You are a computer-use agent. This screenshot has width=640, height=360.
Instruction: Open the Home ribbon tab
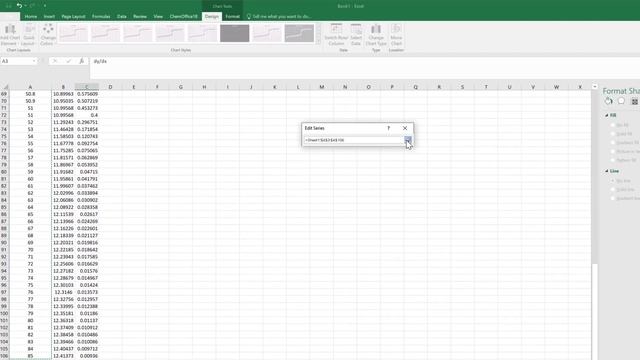click(x=31, y=16)
